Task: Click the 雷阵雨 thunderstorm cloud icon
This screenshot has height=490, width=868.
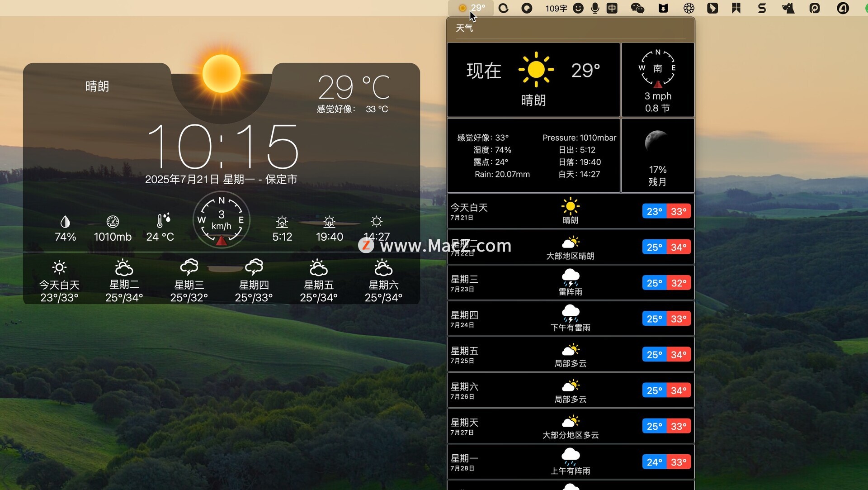Action: pos(571,277)
